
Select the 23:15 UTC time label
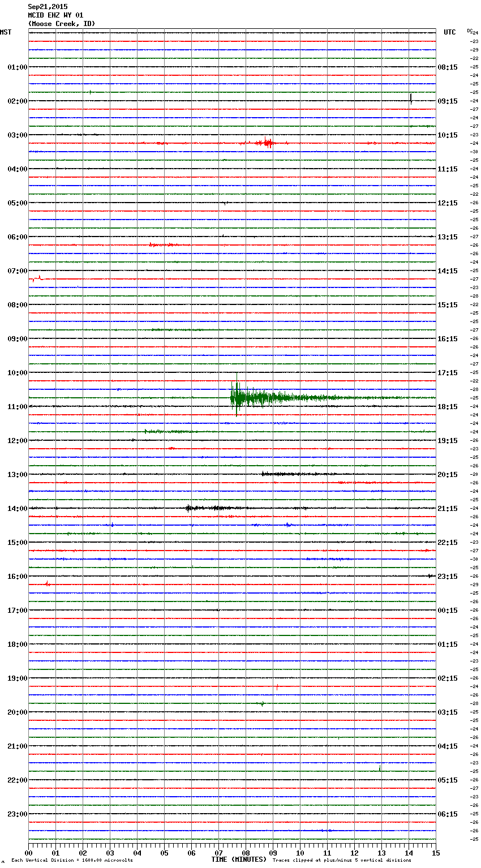[x=448, y=577]
